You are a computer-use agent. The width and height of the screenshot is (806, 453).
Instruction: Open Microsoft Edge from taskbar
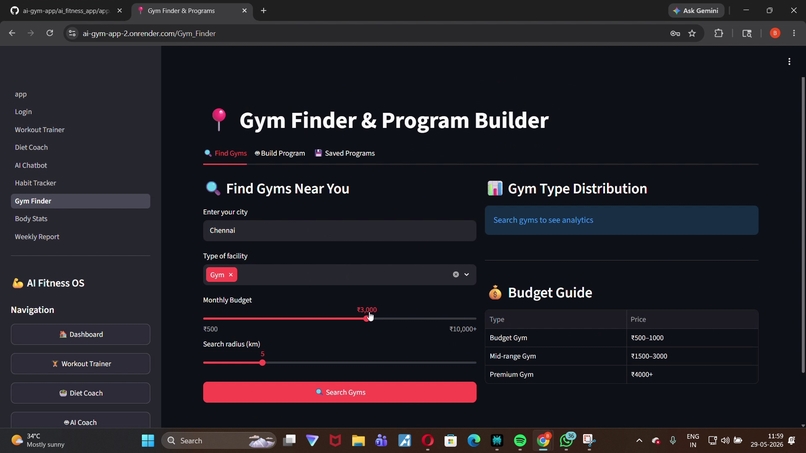[x=473, y=441]
